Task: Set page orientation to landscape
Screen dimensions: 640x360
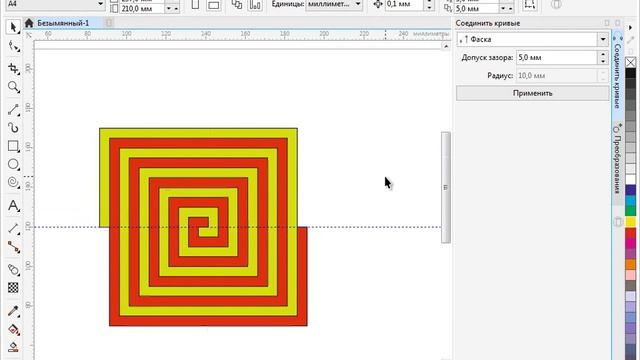Action: [213, 5]
